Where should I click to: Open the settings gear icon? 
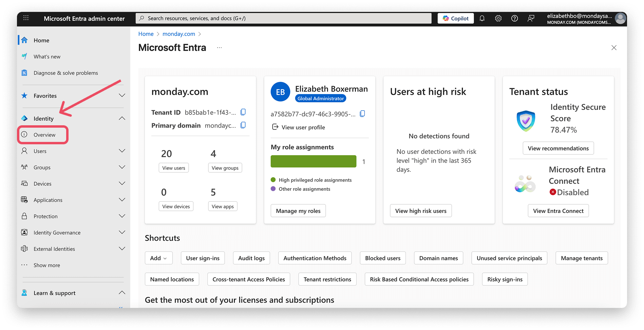click(x=498, y=18)
